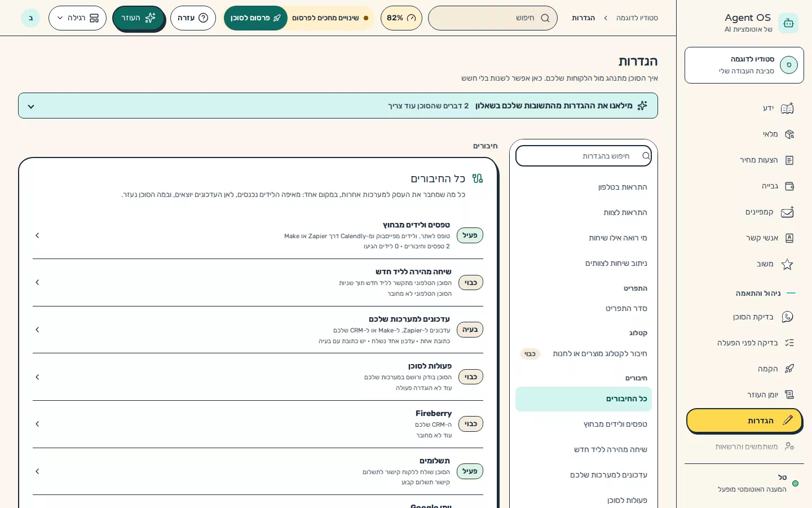Open מי רואה אילו שיחות settings item

click(584, 238)
